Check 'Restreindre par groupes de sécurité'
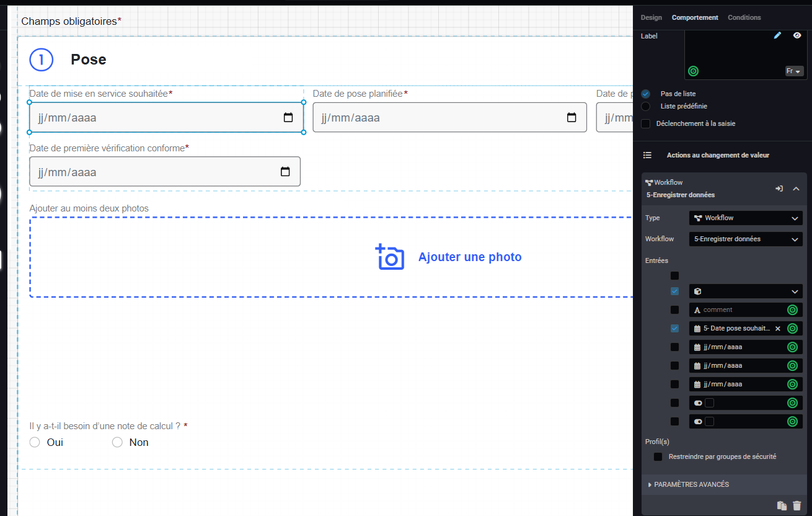The width and height of the screenshot is (812, 516). coord(658,456)
